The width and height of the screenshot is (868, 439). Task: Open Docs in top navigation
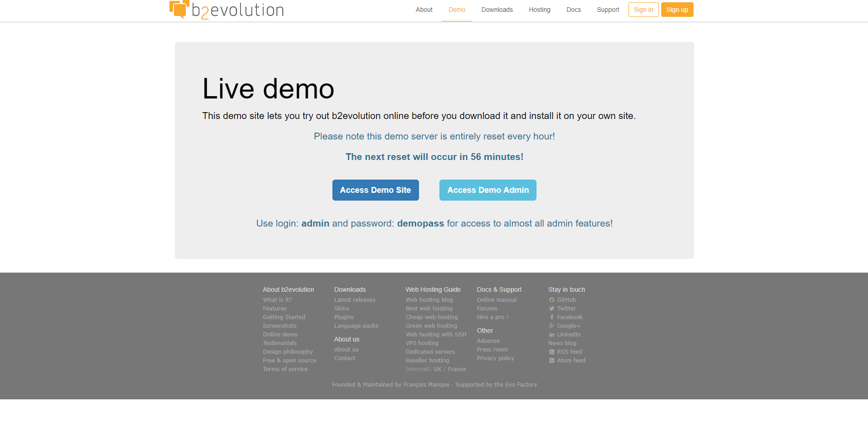pyautogui.click(x=574, y=10)
